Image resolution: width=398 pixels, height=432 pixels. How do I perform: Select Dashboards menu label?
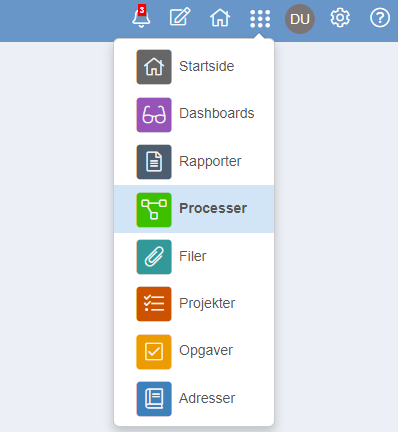point(217,114)
